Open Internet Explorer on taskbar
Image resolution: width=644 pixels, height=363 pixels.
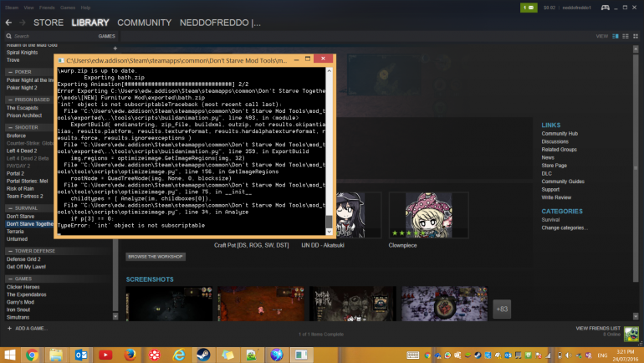click(x=179, y=355)
